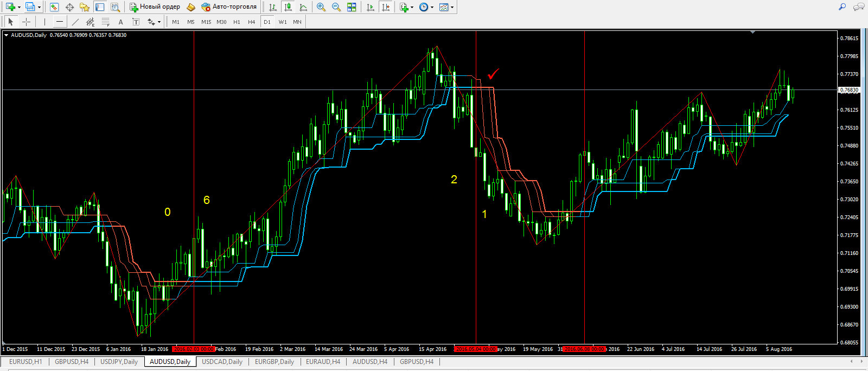Select the text tool A
This screenshot has height=371, width=868.
[120, 22]
